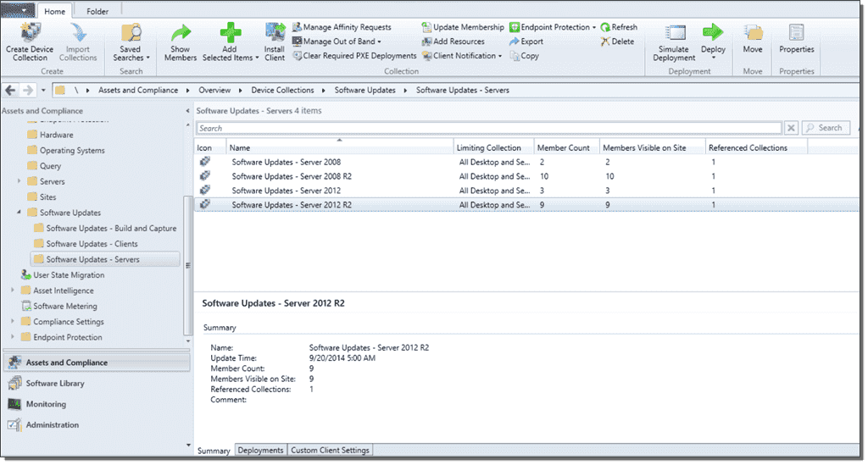Click the forward navigation arrow
Viewport: 868px width, 465px height.
coord(28,90)
